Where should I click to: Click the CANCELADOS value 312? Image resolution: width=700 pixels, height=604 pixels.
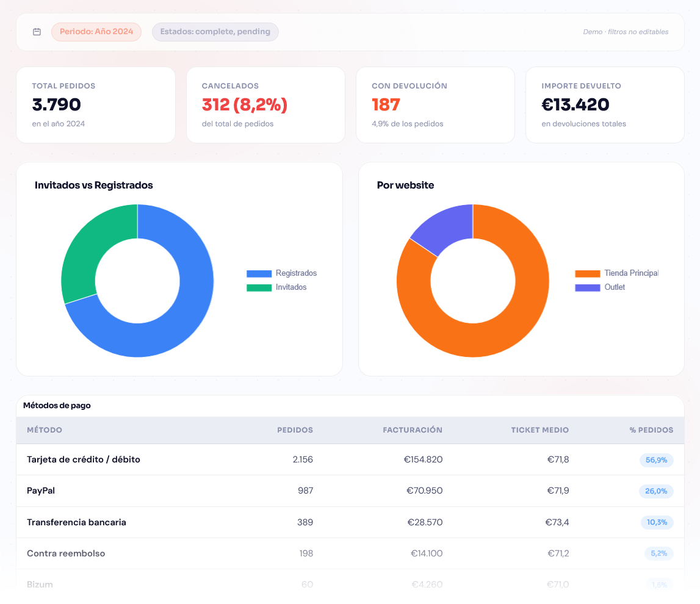(x=244, y=105)
